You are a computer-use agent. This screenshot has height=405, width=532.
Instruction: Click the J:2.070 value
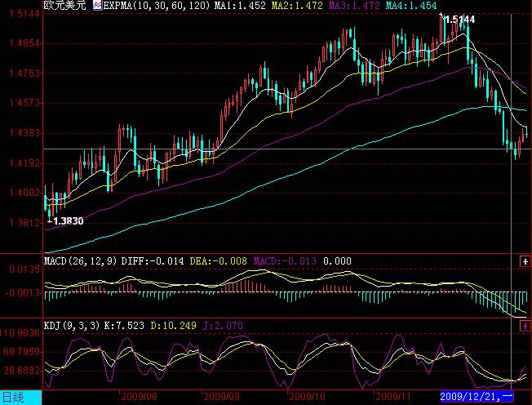pos(223,326)
